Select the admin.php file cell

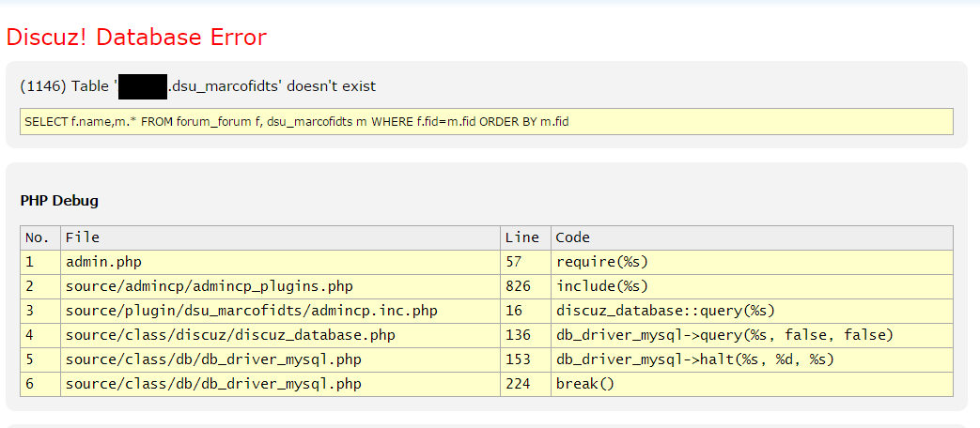tap(103, 262)
